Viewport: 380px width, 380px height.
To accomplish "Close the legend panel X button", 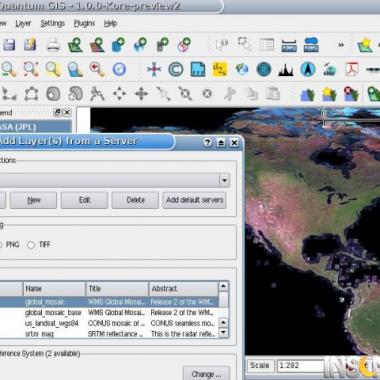I will (x=67, y=112).
